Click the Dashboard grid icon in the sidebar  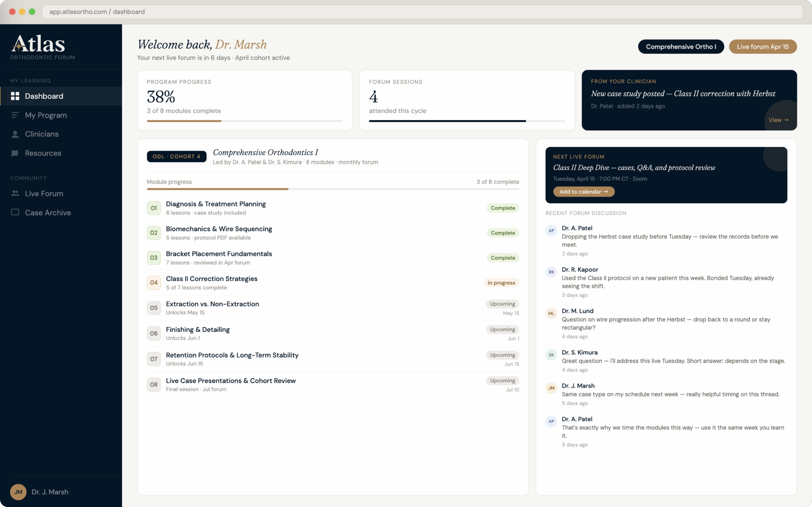[x=15, y=96]
